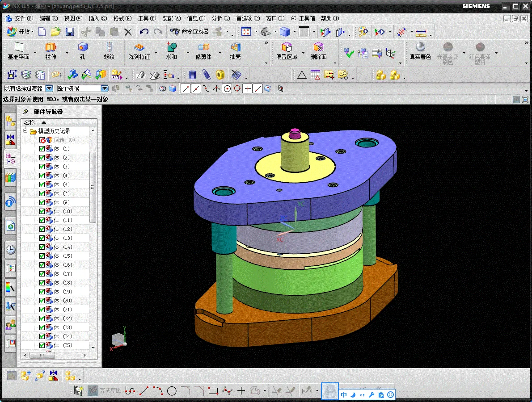
Task: Expand the 开始 dropdown arrow
Action: [33, 32]
